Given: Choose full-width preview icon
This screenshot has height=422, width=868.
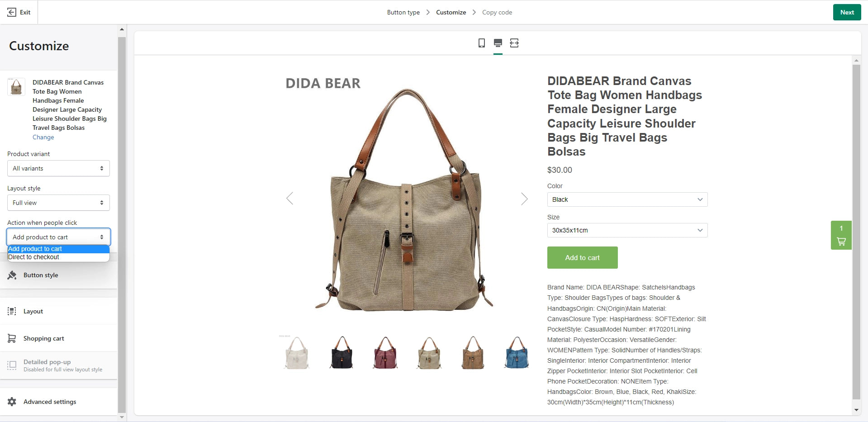Looking at the screenshot, I should 514,43.
